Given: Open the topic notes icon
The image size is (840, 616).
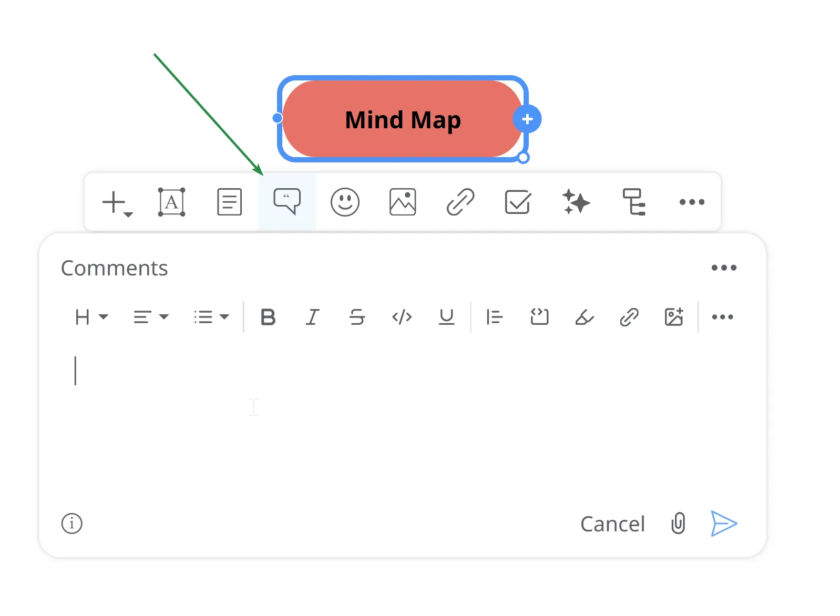Looking at the screenshot, I should [230, 202].
